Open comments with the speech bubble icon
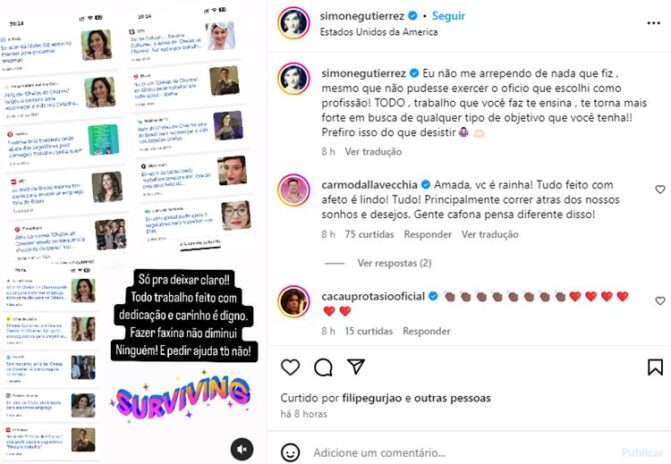The width and height of the screenshot is (671, 464). tap(323, 367)
